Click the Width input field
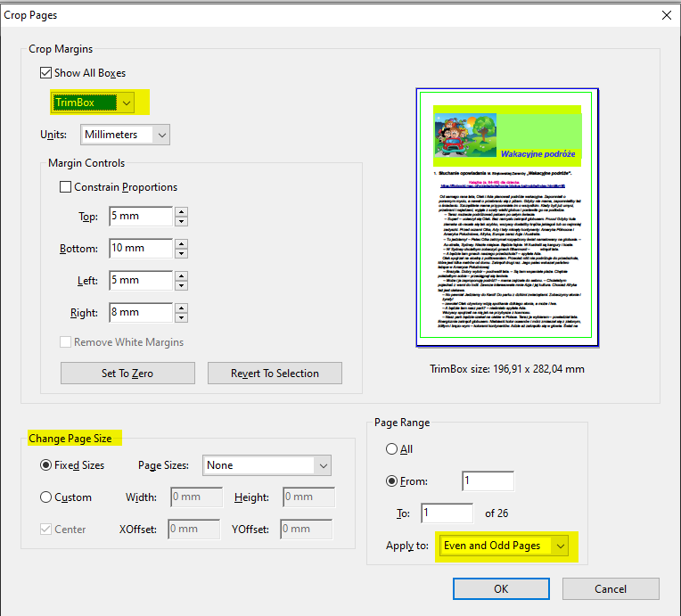 [x=196, y=497]
